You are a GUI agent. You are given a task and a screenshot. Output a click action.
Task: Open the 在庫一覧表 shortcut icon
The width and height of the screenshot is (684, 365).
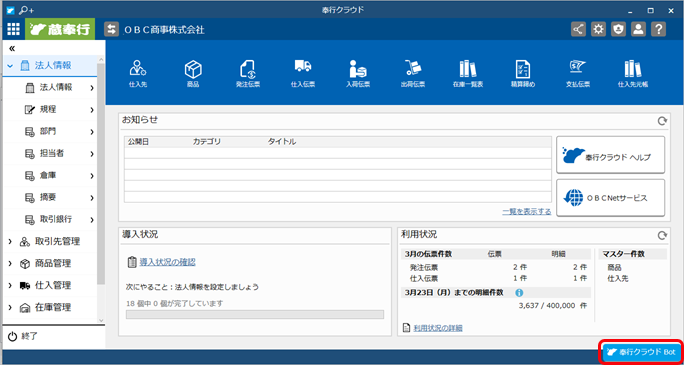pos(468,73)
